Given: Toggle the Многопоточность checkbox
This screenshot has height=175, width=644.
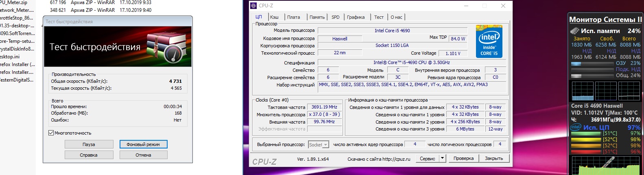Looking at the screenshot, I should pyautogui.click(x=51, y=133).
